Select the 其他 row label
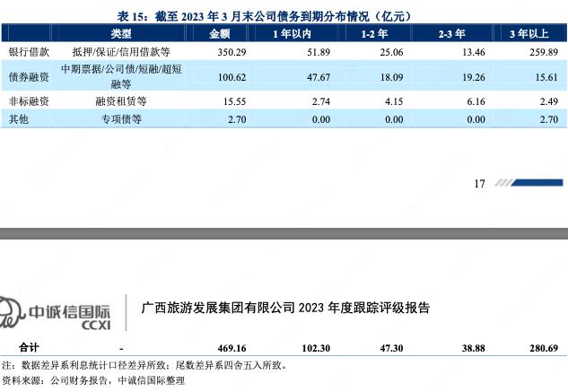 tap(19, 119)
